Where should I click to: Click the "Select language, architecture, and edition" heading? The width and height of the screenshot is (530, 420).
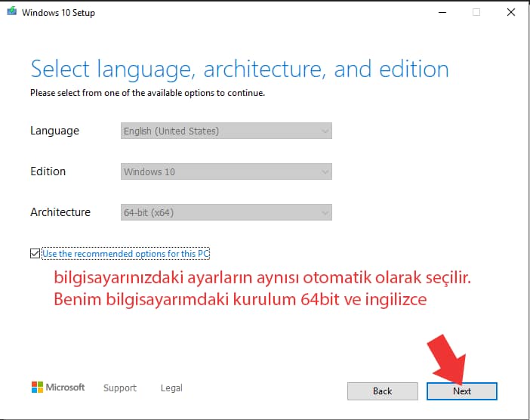(x=239, y=69)
